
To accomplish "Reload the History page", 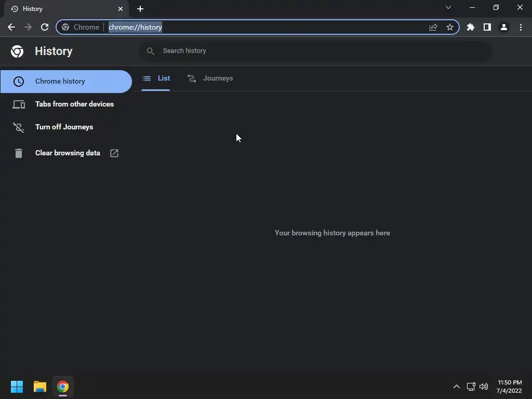I will point(45,27).
